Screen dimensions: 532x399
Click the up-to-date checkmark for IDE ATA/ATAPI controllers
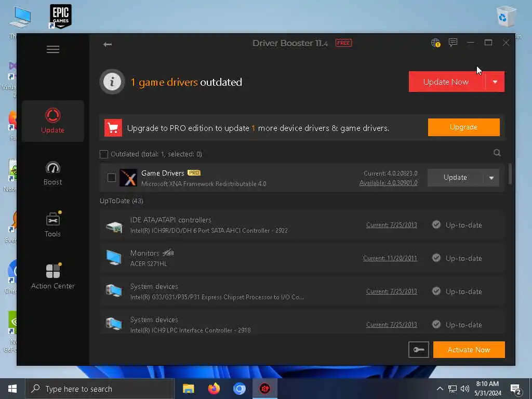(x=436, y=225)
